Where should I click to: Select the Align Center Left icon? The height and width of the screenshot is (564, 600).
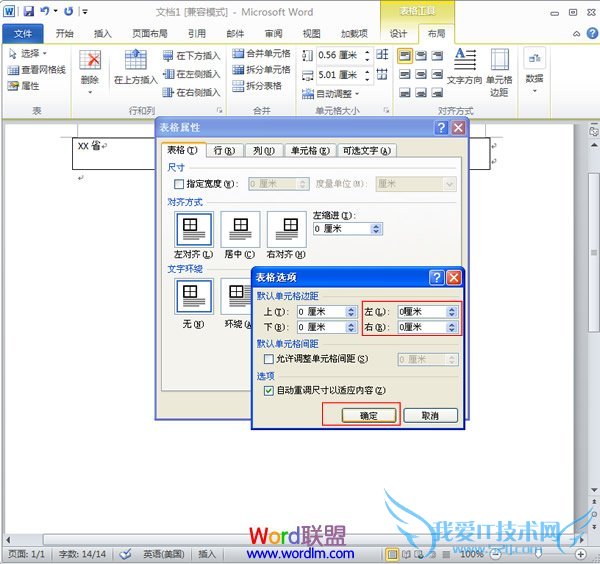point(404,74)
